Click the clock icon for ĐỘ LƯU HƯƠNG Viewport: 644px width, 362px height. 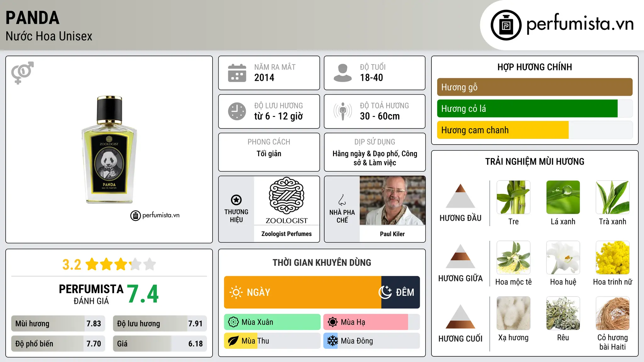(x=237, y=111)
